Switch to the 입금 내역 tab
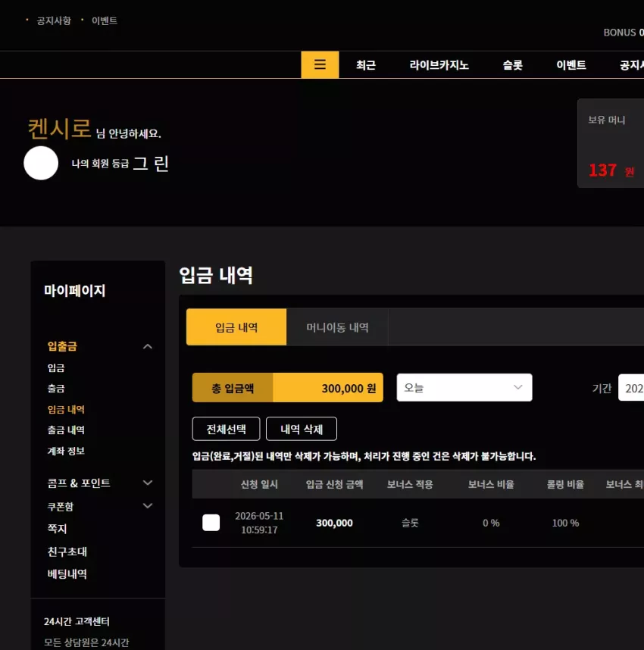Image resolution: width=644 pixels, height=650 pixels. 236,327
